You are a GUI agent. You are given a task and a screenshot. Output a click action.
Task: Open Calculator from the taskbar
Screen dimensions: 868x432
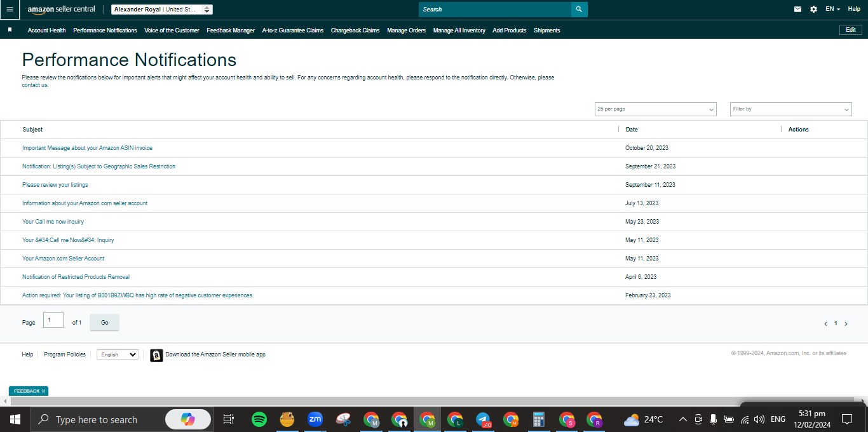[x=539, y=419]
